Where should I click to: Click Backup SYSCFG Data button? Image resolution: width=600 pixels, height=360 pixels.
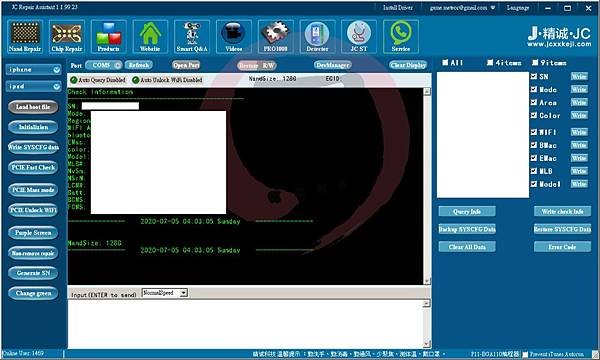tap(467, 229)
